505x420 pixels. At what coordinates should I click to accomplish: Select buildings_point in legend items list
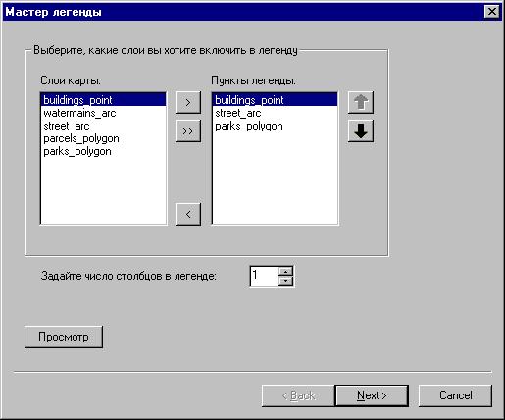pos(275,100)
